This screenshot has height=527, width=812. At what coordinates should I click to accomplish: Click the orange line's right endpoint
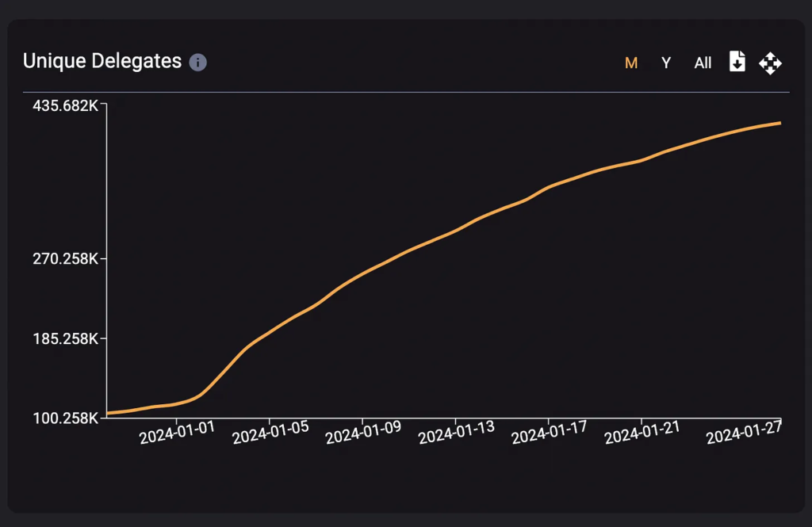click(780, 123)
